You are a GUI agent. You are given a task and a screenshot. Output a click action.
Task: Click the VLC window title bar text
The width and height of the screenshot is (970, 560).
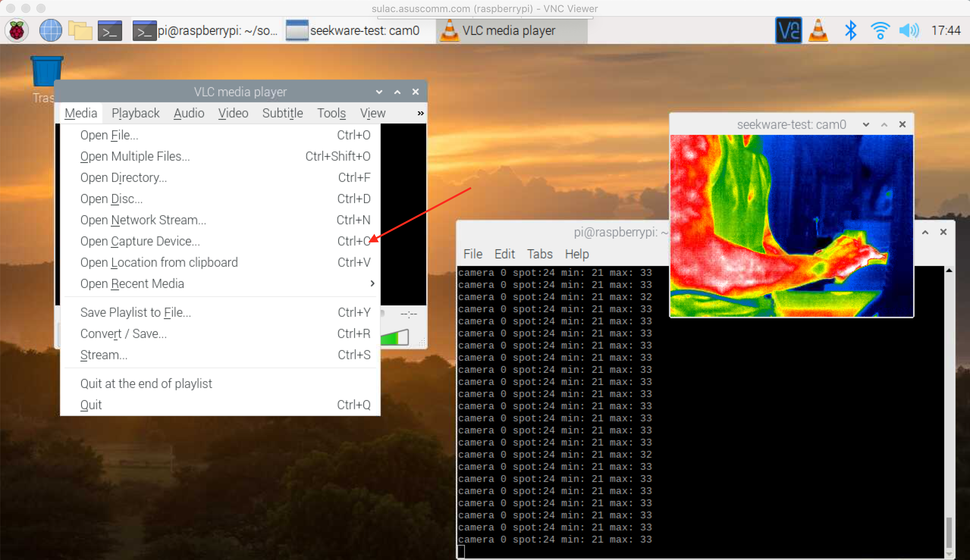coord(240,92)
